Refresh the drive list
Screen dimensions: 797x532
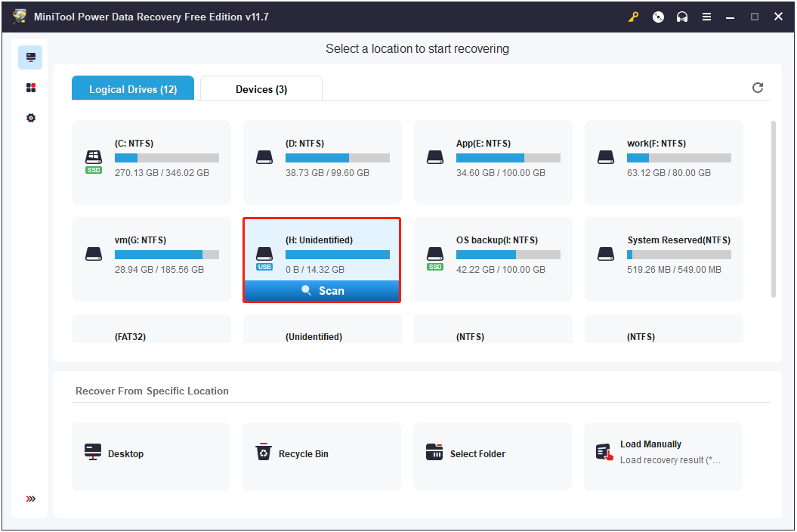pyautogui.click(x=758, y=88)
